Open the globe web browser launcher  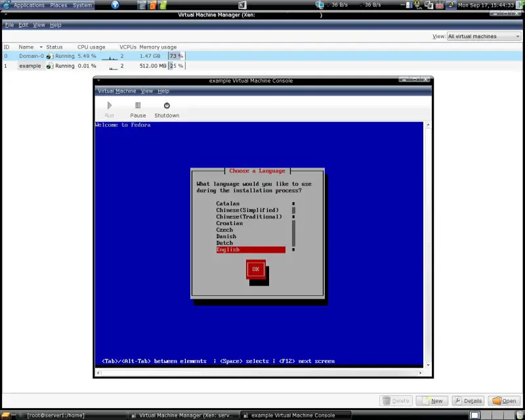pyautogui.click(x=115, y=5)
